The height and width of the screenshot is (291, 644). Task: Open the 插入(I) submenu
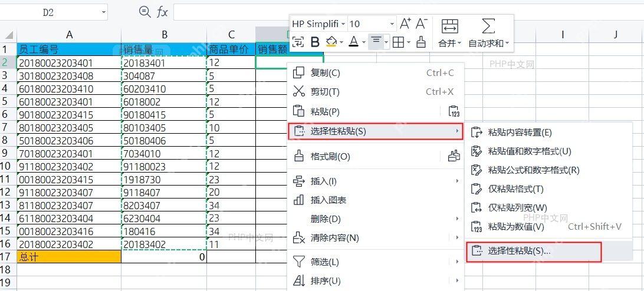point(375,181)
